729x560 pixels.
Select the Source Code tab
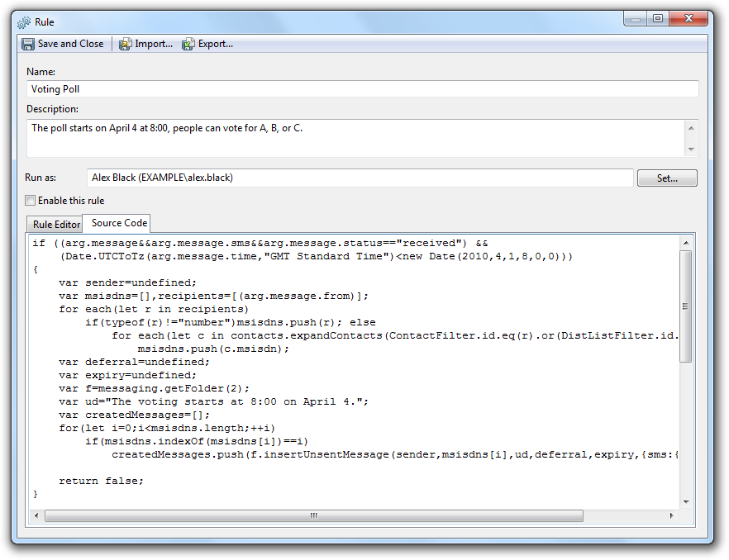tap(119, 223)
